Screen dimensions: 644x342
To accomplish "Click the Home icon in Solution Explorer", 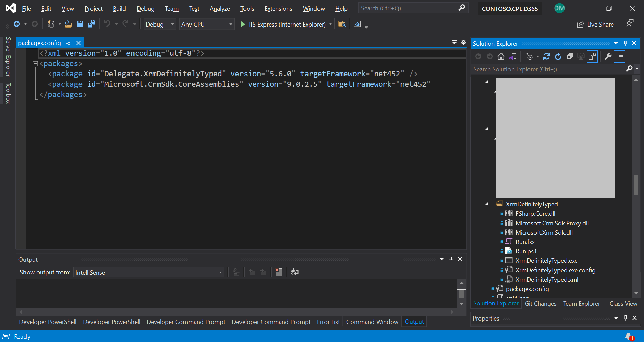I will click(x=501, y=57).
